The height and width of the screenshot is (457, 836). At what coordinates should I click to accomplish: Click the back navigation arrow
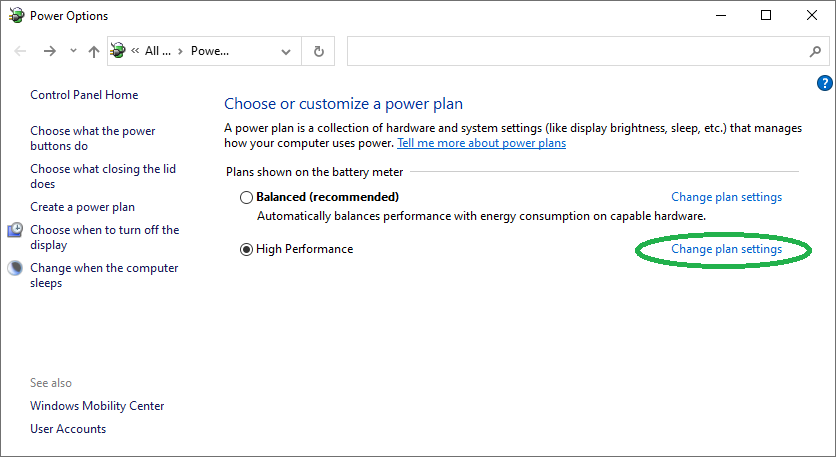pos(20,51)
